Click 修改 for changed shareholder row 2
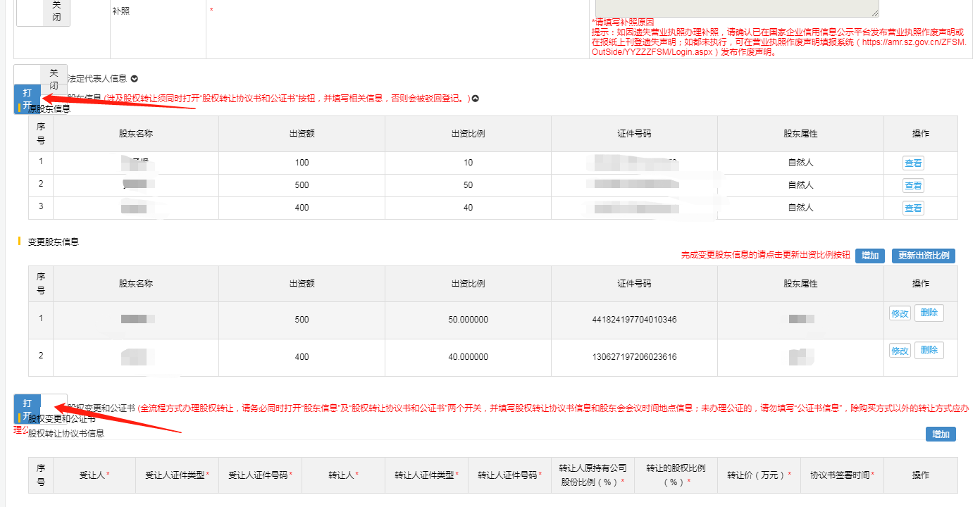The image size is (980, 507). (900, 351)
